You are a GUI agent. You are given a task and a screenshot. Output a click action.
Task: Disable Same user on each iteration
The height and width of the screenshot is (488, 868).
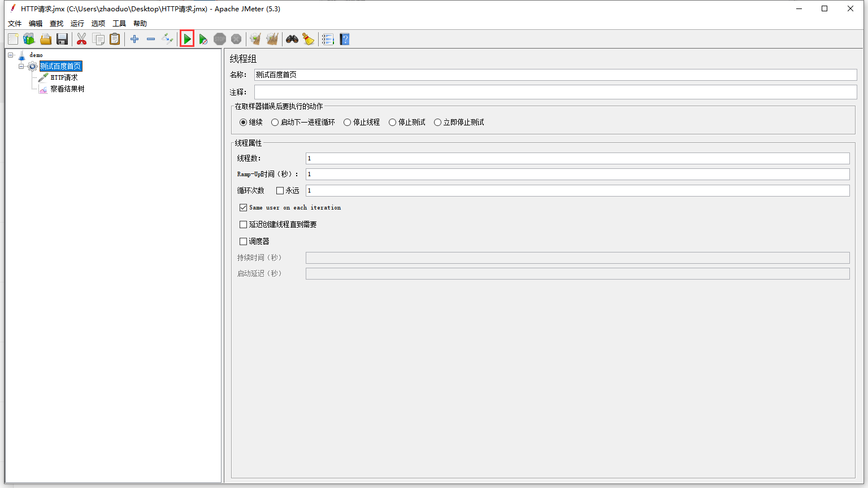[243, 207]
